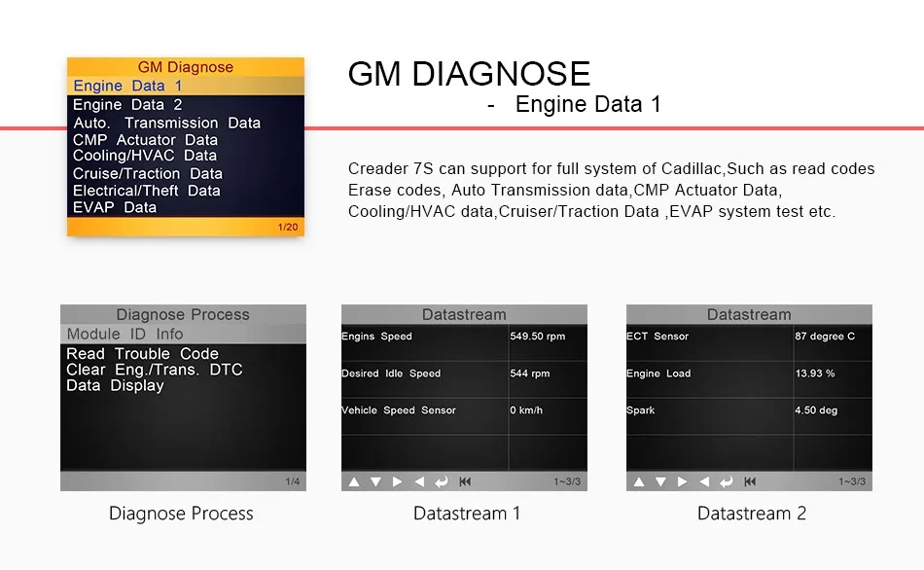Click down arrow icon in Datastream 1 screen
The width and height of the screenshot is (924, 570).
pos(375,481)
